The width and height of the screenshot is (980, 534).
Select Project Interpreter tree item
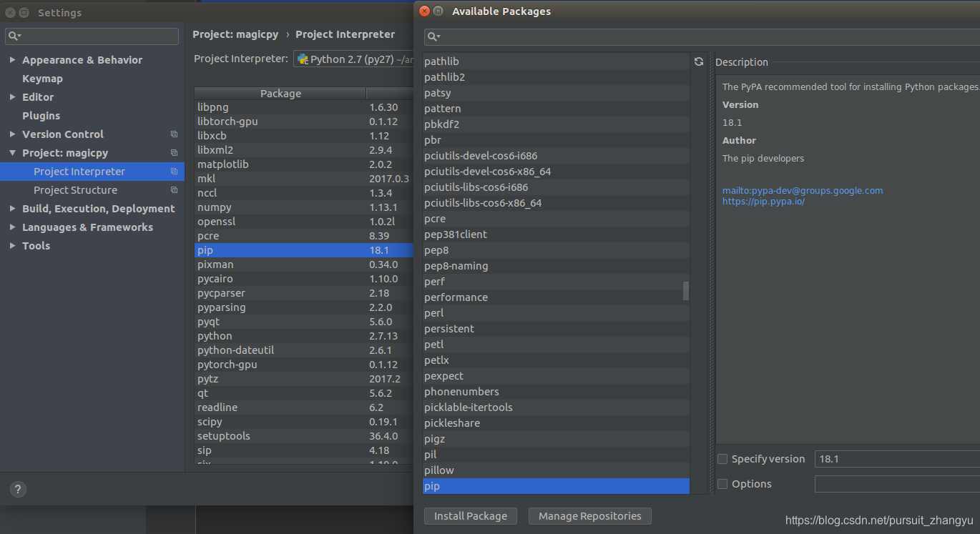click(92, 172)
